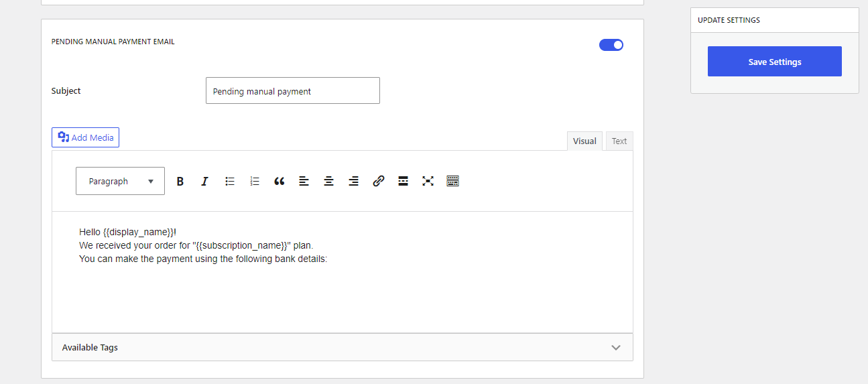The width and height of the screenshot is (868, 384).
Task: Click the Save Settings button
Action: point(774,62)
